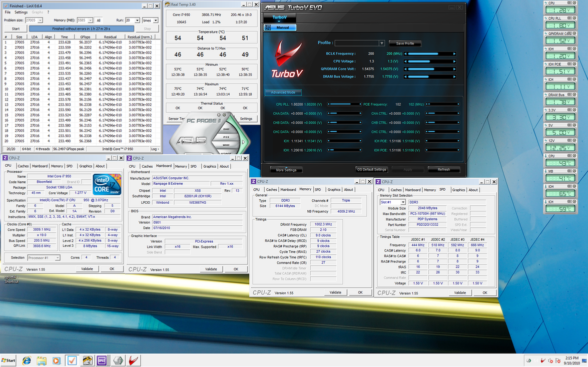Viewport: 588px width, 367px height.
Task: Expand the TurboV Profile dropdown
Action: [x=381, y=44]
